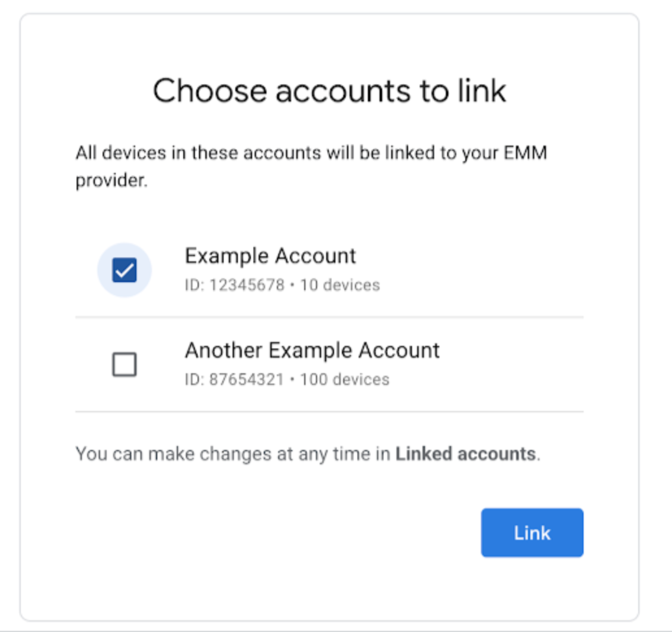Image resolution: width=672 pixels, height=632 pixels.
Task: Select the Another Example Account name label
Action: pos(312,350)
